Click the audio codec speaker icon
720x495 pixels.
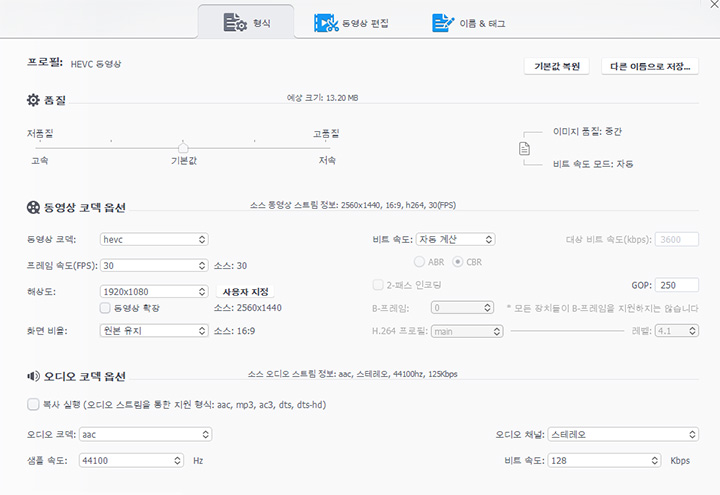click(x=33, y=377)
